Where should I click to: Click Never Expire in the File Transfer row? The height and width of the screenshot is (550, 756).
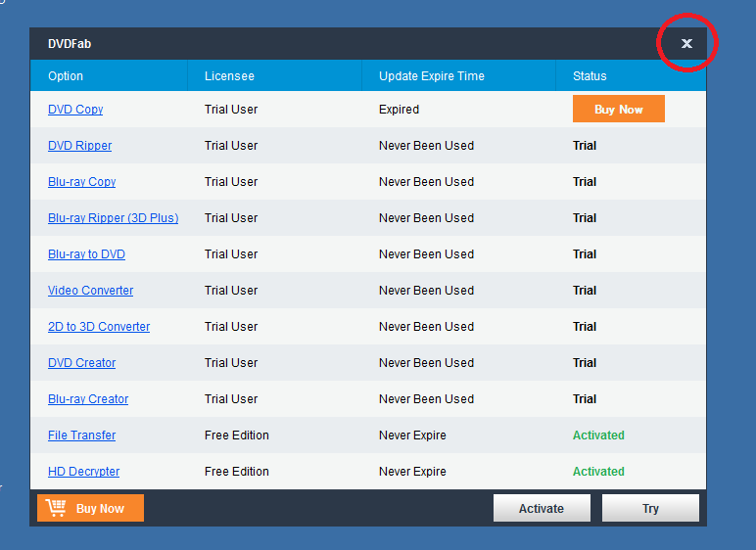tap(412, 435)
